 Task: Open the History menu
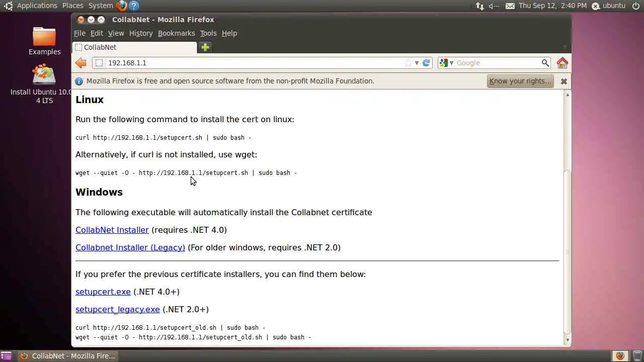[141, 33]
